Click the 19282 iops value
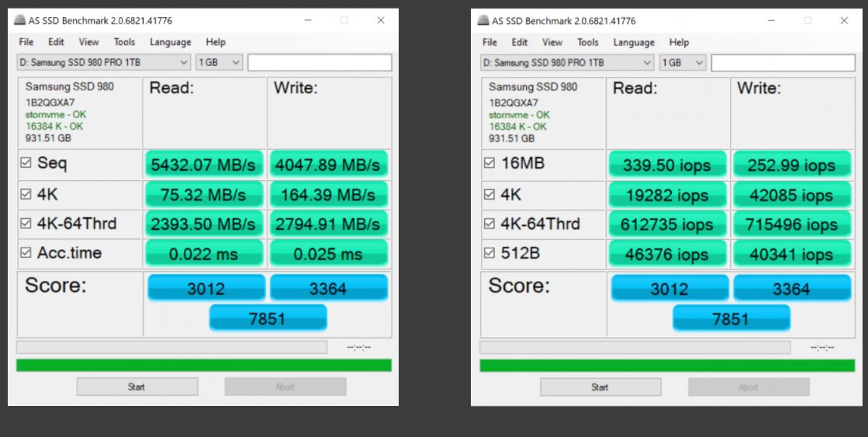Image resolution: width=868 pixels, height=437 pixels. [x=667, y=195]
